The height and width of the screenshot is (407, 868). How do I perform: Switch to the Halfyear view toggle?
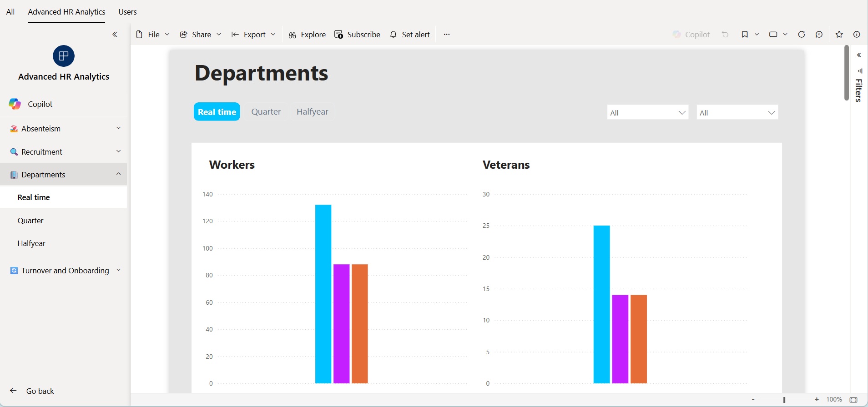tap(312, 112)
